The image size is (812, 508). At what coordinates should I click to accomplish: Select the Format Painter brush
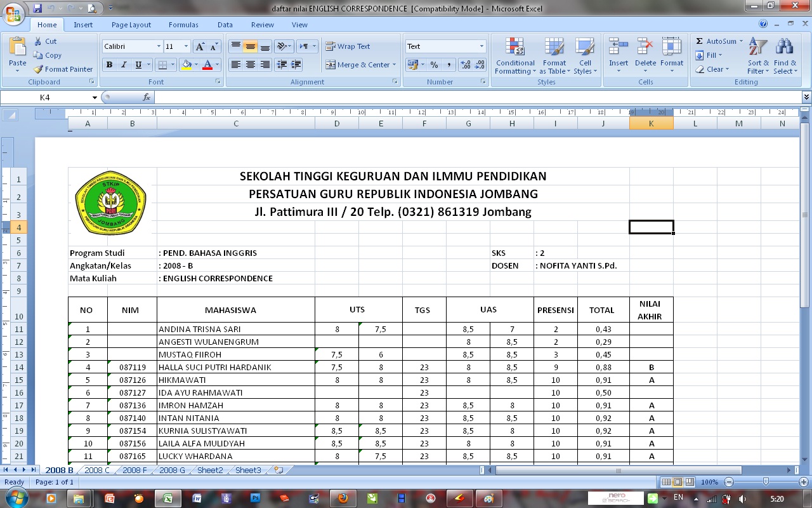pos(38,69)
